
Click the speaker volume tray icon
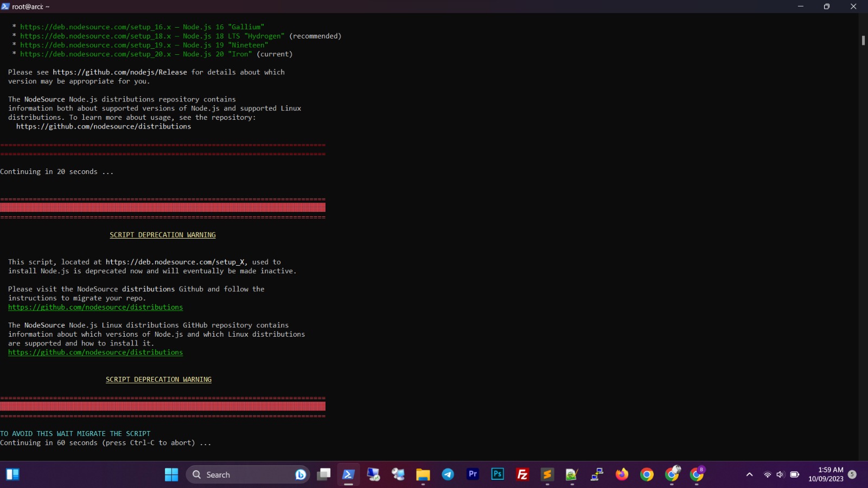click(780, 474)
